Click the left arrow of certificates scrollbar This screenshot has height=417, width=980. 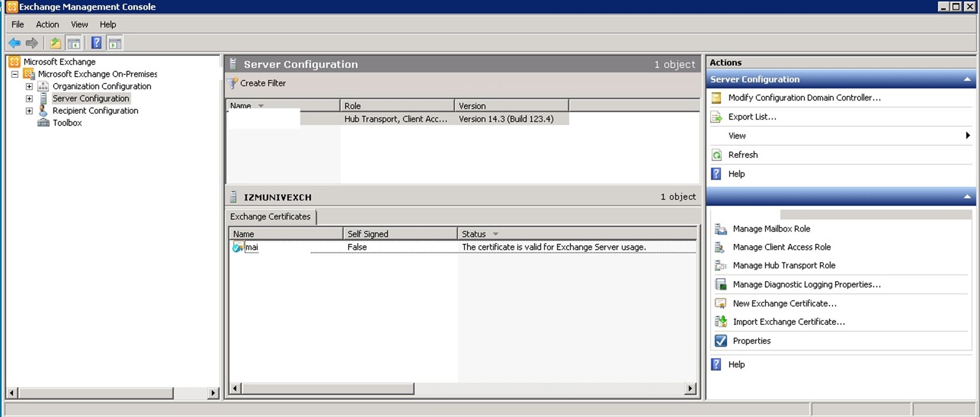(235, 388)
